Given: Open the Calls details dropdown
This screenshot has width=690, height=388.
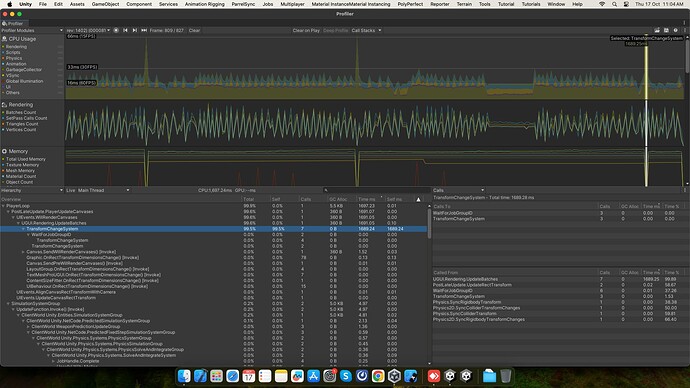Looking at the screenshot, I should [459, 190].
